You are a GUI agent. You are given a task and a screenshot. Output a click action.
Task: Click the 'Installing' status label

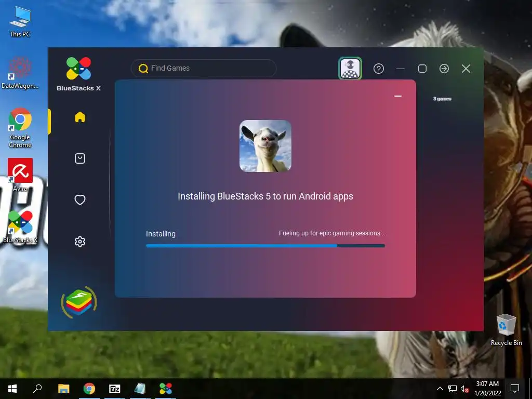tap(161, 234)
